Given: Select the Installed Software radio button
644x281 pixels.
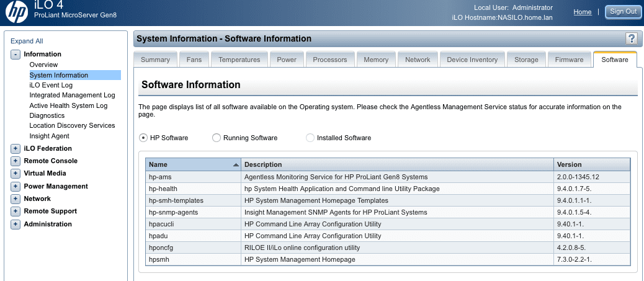Looking at the screenshot, I should tap(310, 138).
